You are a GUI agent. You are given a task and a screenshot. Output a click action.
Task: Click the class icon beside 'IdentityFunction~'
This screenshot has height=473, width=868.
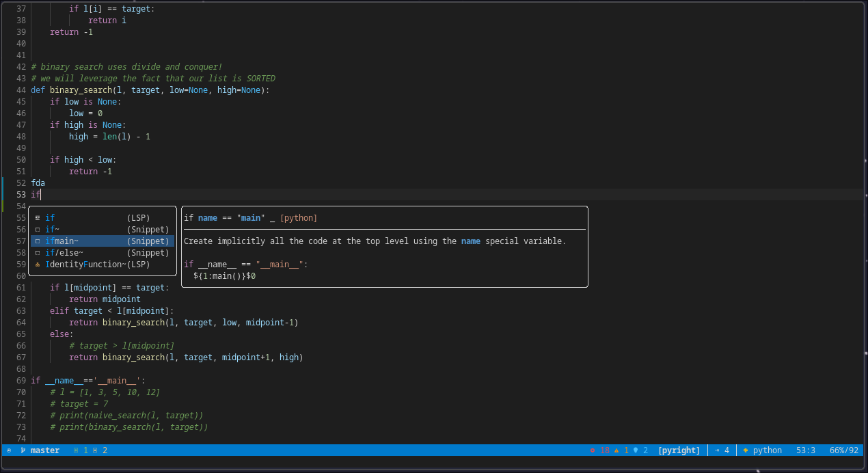click(37, 265)
